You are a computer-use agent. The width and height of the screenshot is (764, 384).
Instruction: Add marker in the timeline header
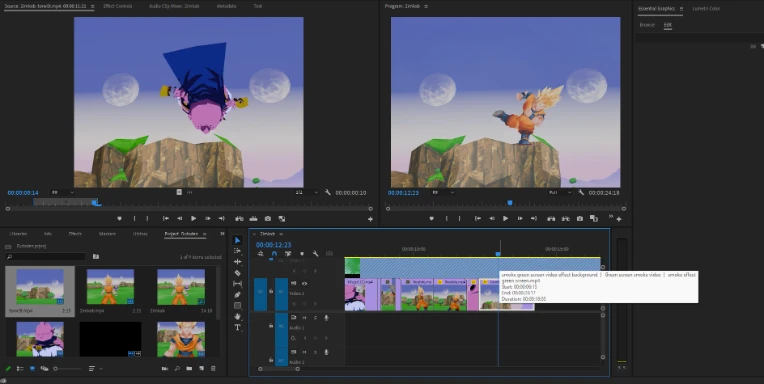coord(302,254)
